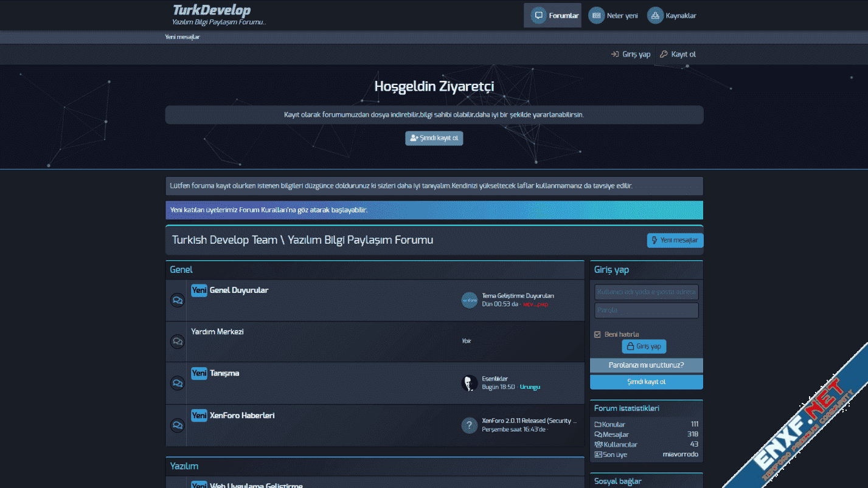Click the Parola password field

coord(646,311)
